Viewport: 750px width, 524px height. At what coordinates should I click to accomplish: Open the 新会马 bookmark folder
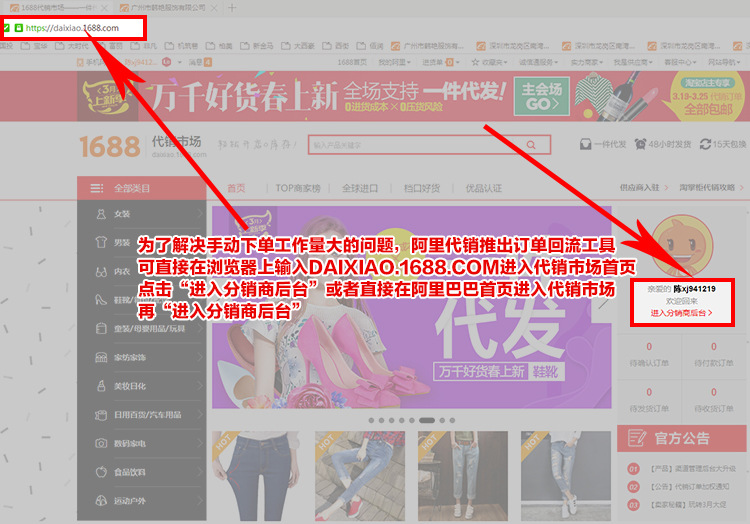[257, 46]
